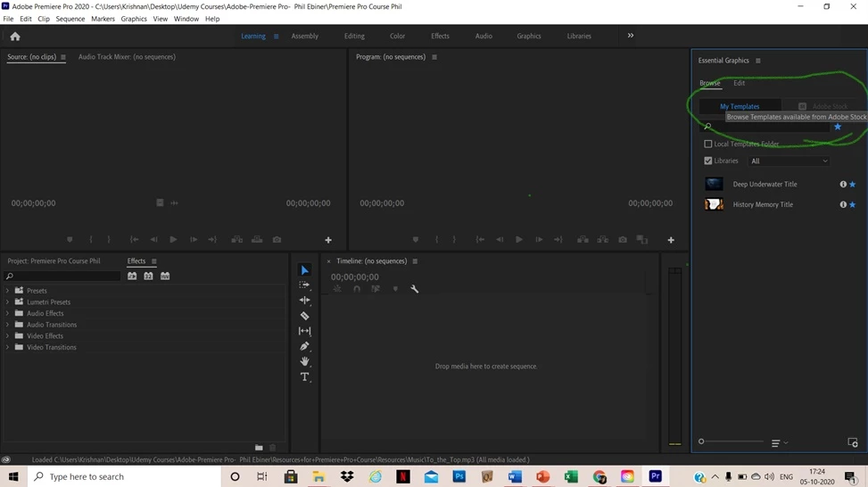This screenshot has height=487, width=868.
Task: Uncheck the Libraries checkbox
Action: coord(708,161)
